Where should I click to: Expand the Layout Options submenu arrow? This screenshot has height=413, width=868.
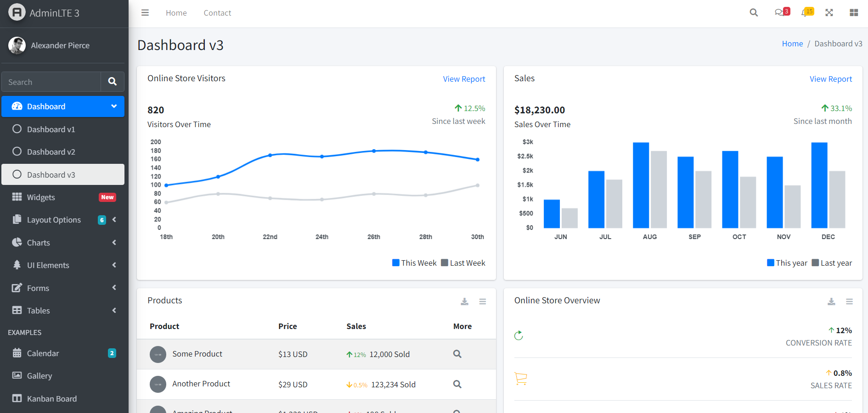114,219
